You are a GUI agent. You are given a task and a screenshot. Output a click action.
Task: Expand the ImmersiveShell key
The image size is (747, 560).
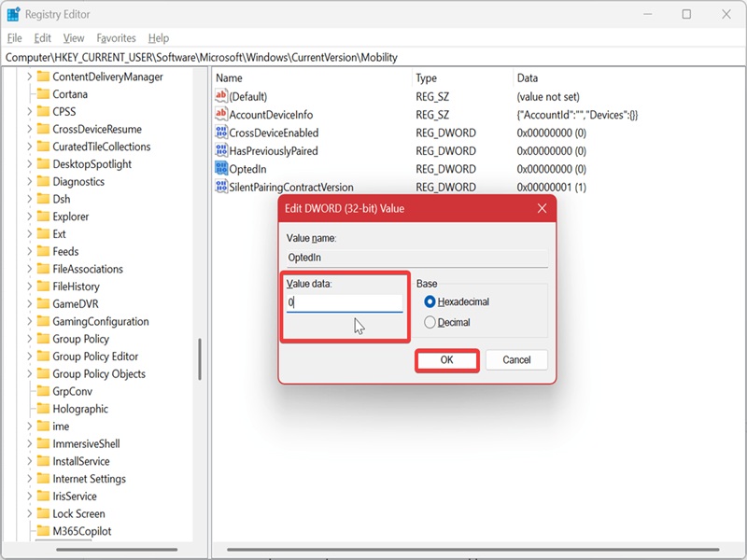pyautogui.click(x=29, y=444)
